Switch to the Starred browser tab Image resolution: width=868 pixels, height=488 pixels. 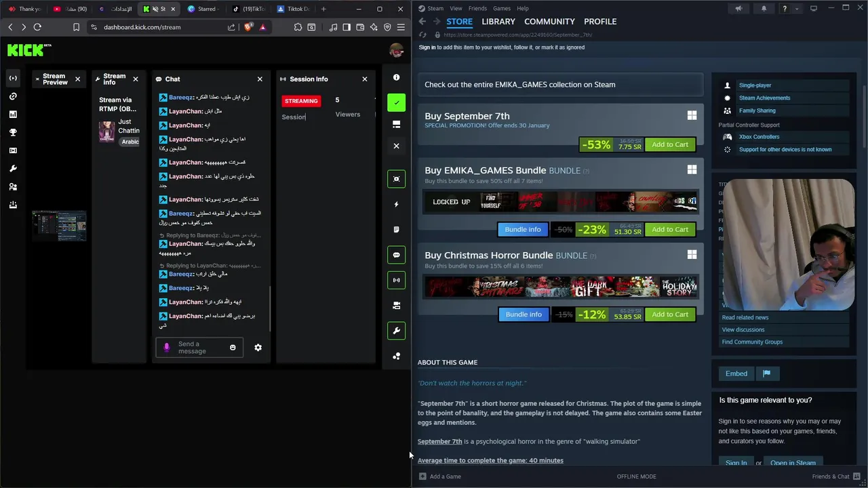(x=203, y=9)
